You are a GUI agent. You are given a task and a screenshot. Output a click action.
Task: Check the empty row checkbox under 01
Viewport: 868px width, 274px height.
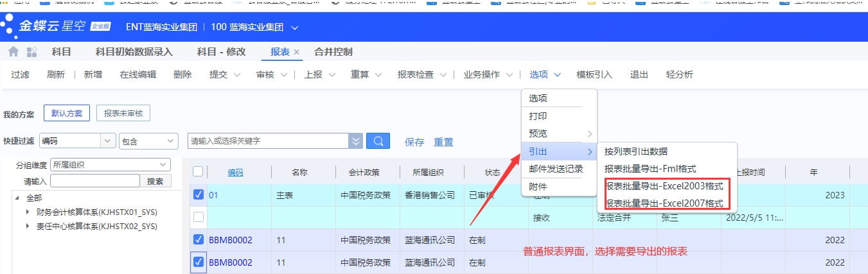click(x=199, y=217)
